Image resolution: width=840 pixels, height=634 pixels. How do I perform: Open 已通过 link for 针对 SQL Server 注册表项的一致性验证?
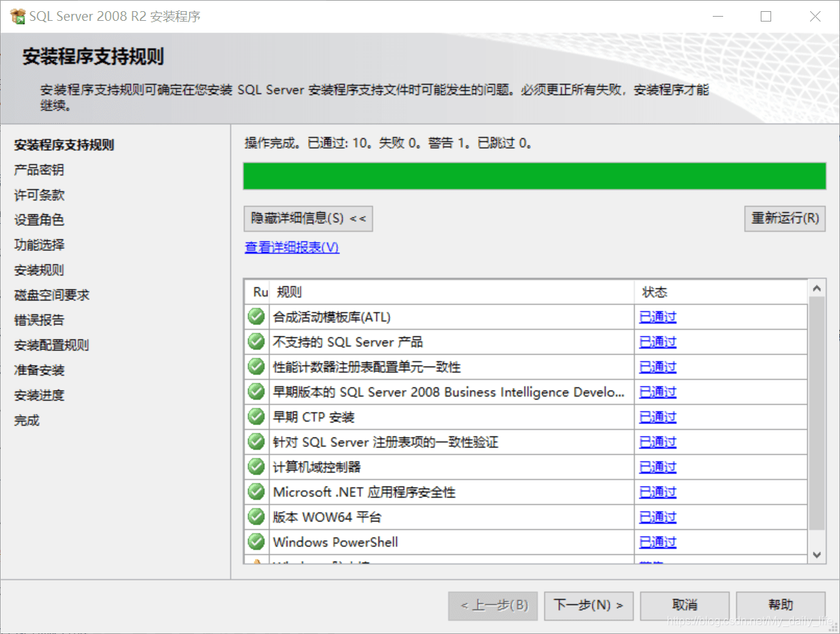coord(658,442)
